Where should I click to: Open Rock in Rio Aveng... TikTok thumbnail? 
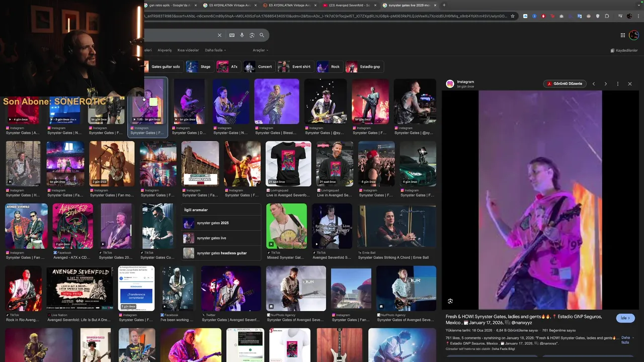point(23,289)
